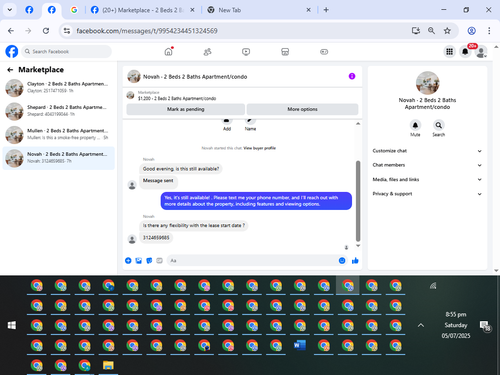Open Microsoft Word from the taskbar
Screen dimensions: 500x375
pyautogui.click(x=300, y=346)
